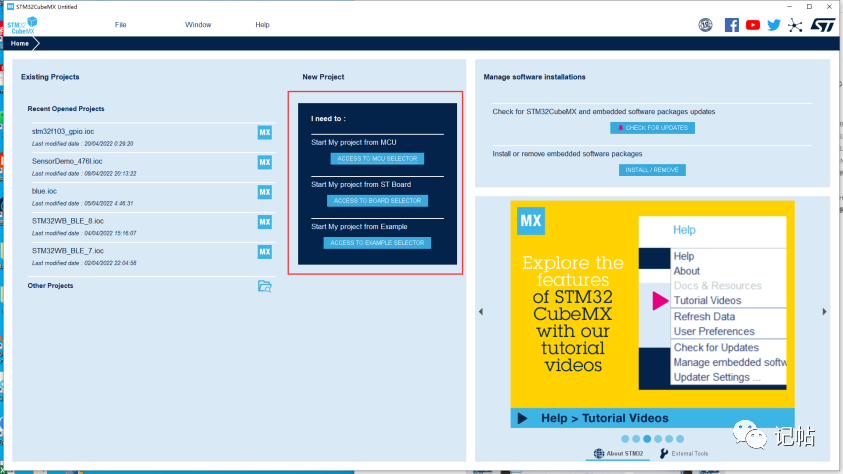Browse Other Projects with the folder icon
The width and height of the screenshot is (843, 474).
click(265, 286)
